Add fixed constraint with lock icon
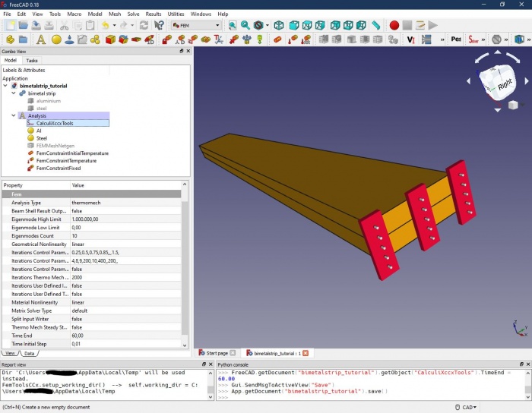 166,39
